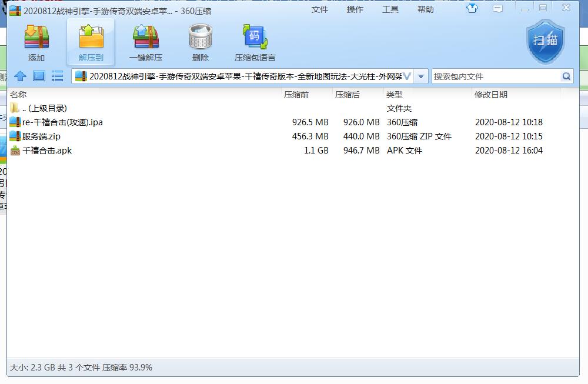588x384 pixels.
Task: Go up one directory with the arrow
Action: tap(20, 76)
